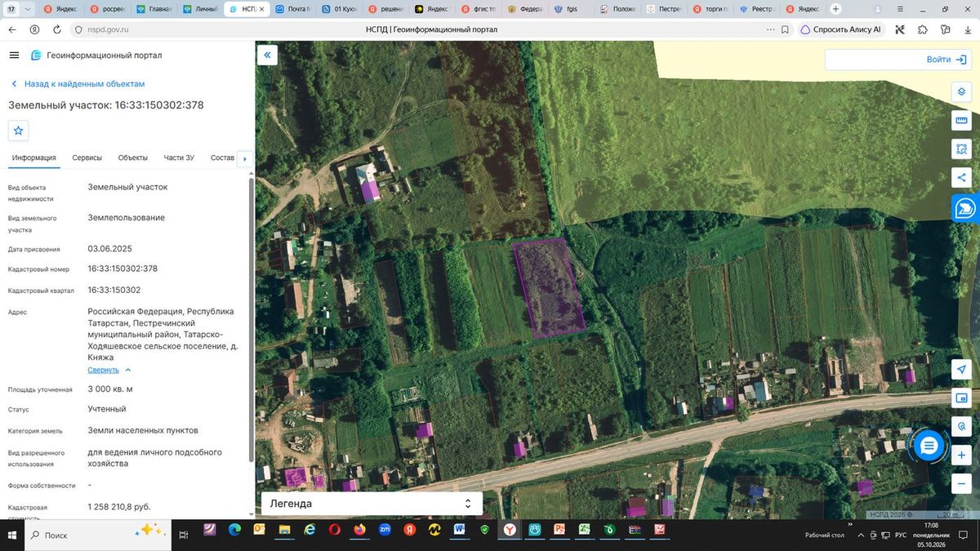Viewport: 980px width, 551px height.
Task: Open a new browser tab
Action: (x=835, y=9)
